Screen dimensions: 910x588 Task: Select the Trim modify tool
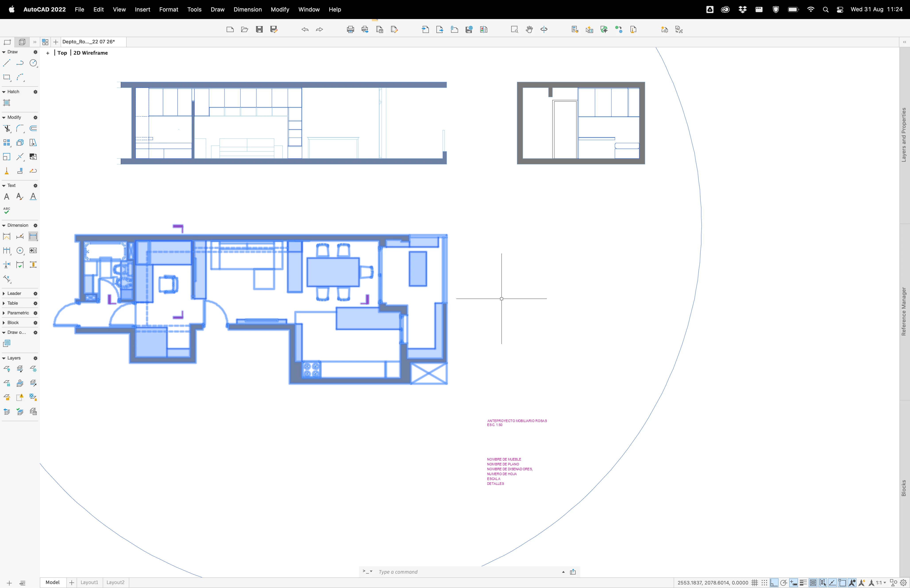pos(6,129)
